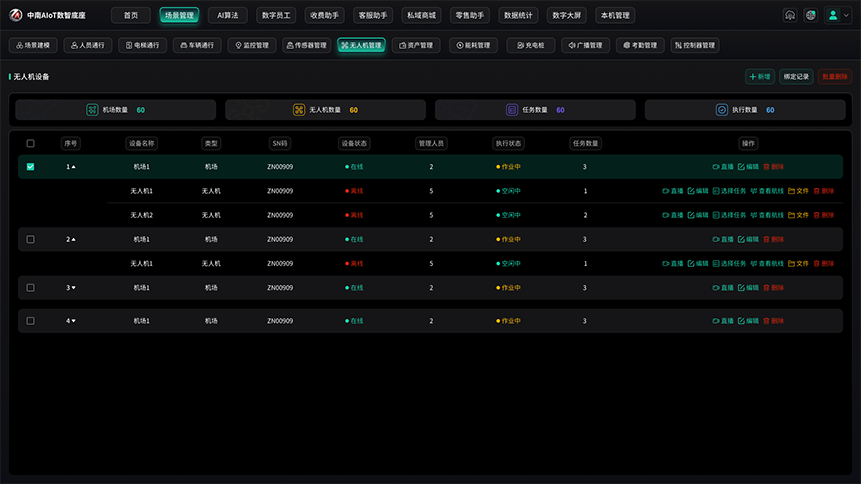
Task: Select the 场景管理 tab
Action: pos(179,15)
